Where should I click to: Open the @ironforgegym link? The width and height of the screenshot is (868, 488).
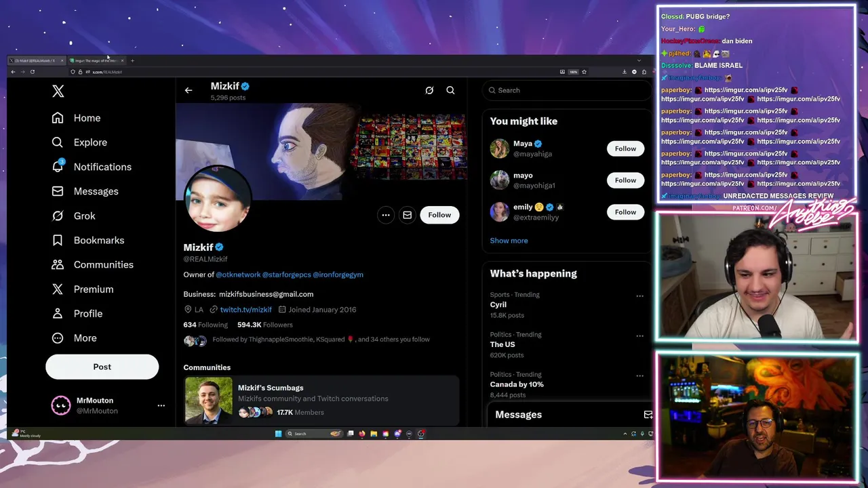(338, 274)
